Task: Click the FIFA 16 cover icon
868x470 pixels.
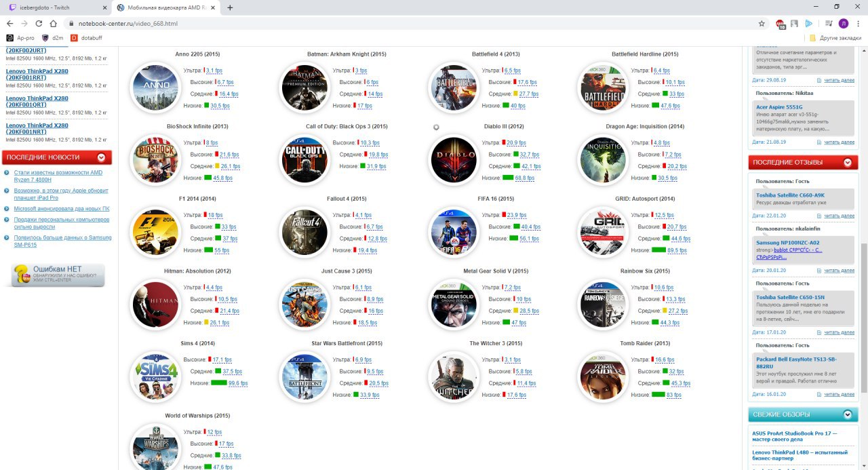Action: [x=454, y=232]
